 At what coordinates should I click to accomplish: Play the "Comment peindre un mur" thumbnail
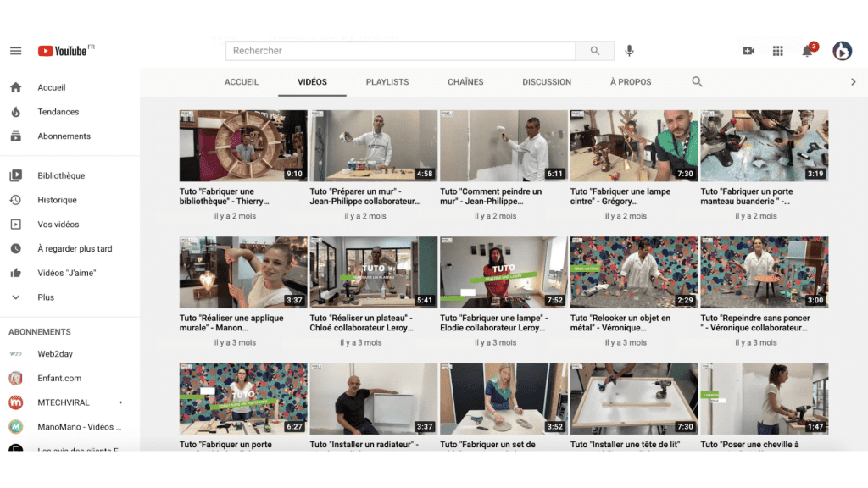(504, 146)
